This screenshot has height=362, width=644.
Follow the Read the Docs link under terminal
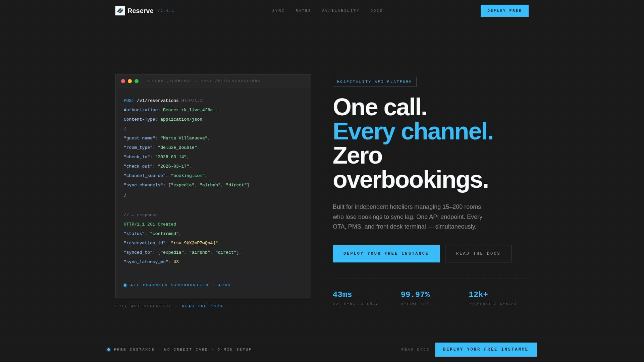202,306
